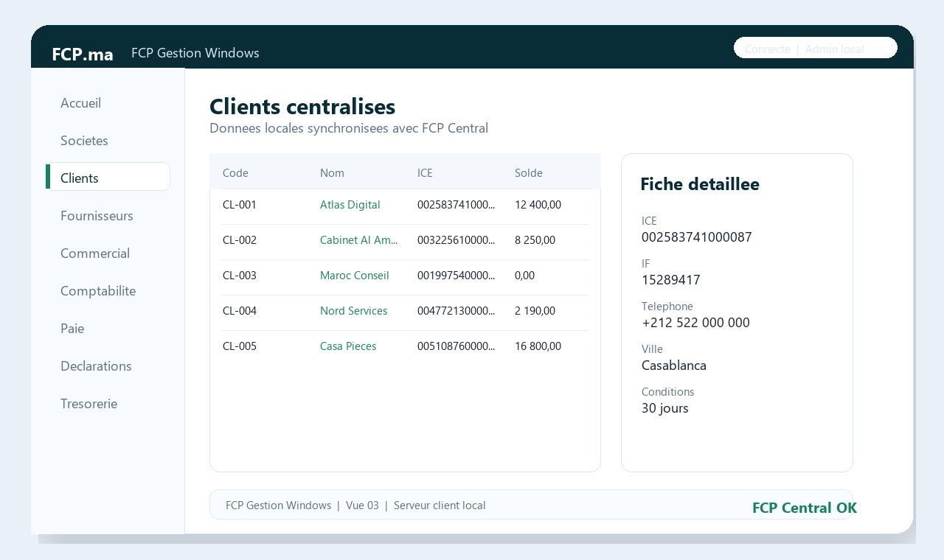Select the CL-004 code cell
944x560 pixels.
point(240,311)
